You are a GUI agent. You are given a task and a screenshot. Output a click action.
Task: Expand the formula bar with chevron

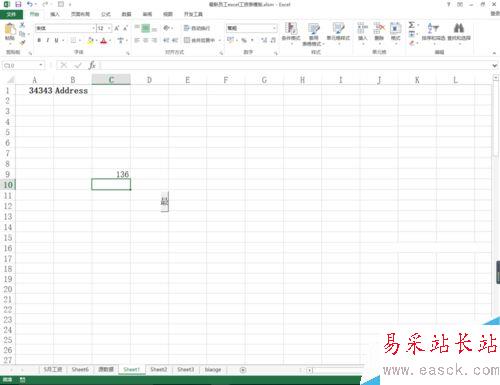495,66
